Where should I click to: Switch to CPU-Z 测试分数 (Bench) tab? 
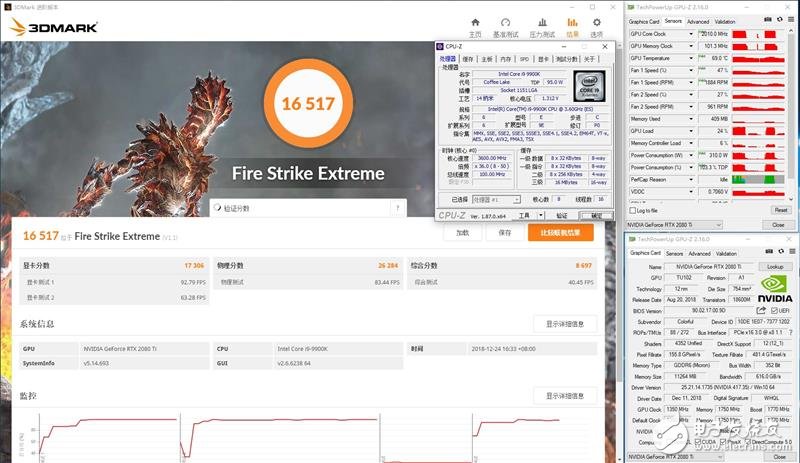click(566, 59)
